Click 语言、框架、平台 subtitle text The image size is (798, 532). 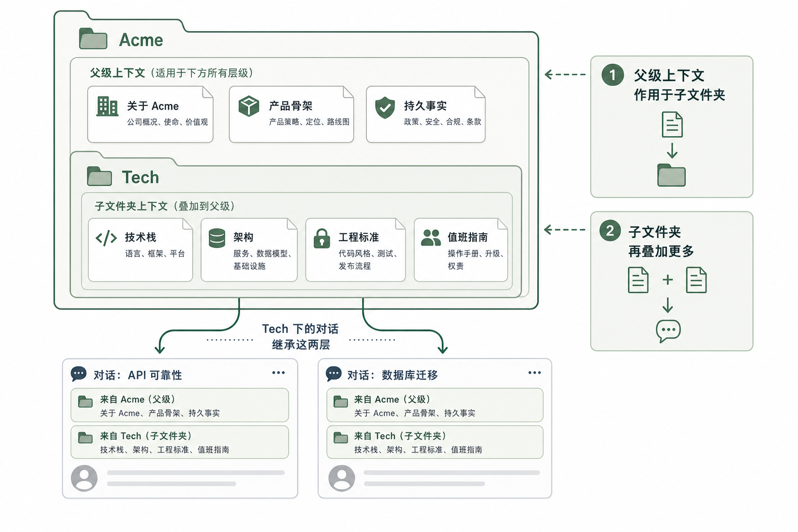155,254
